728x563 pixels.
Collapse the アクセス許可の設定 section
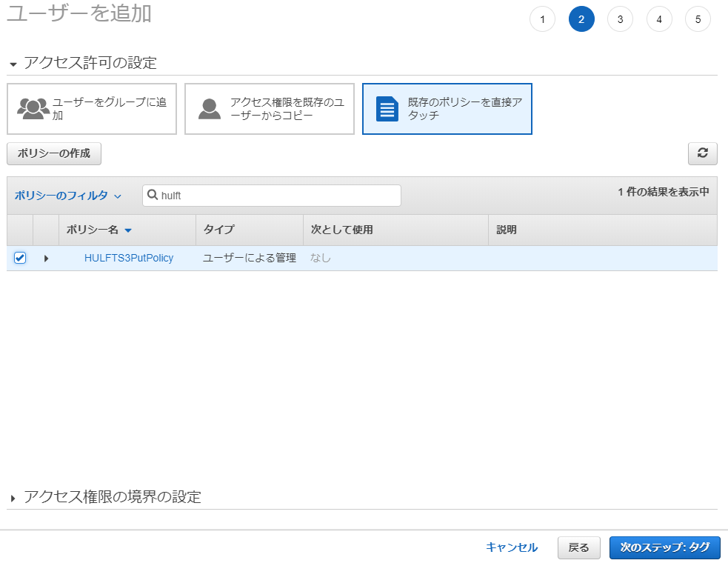pos(13,64)
